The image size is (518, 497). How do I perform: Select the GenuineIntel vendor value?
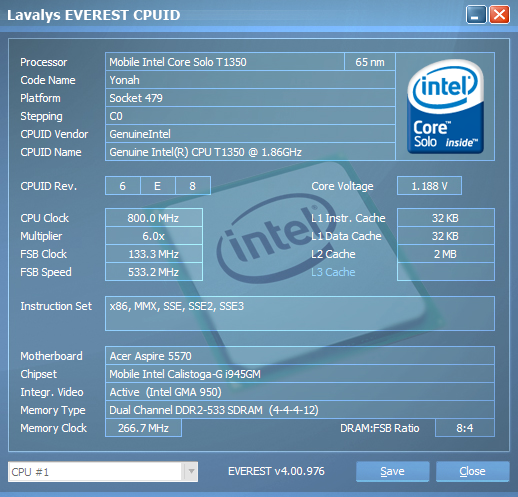(140, 134)
